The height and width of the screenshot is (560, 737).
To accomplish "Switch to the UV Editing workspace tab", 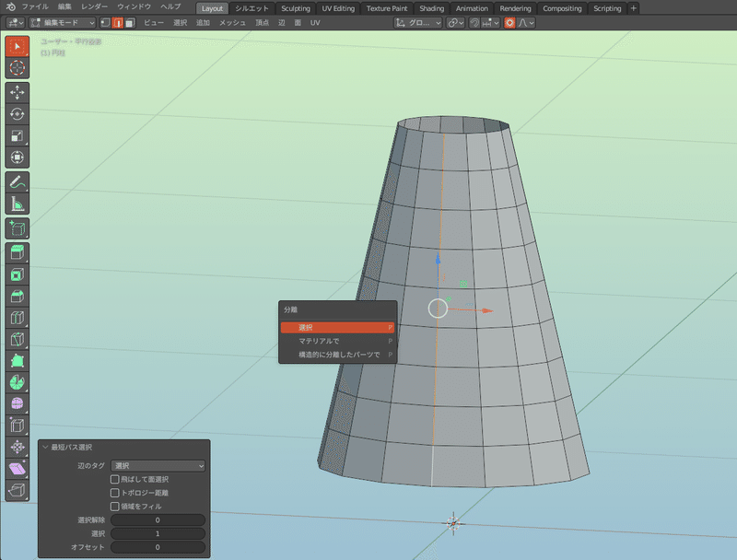I will 337,8.
